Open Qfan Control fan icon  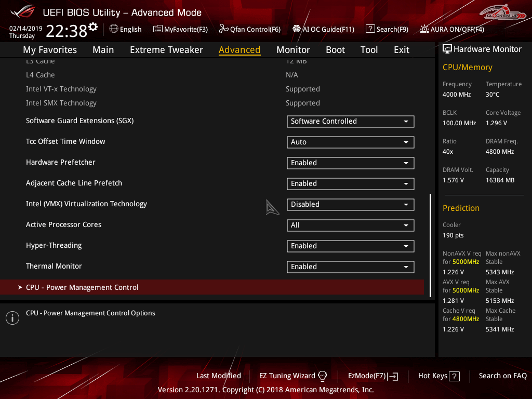click(x=223, y=29)
